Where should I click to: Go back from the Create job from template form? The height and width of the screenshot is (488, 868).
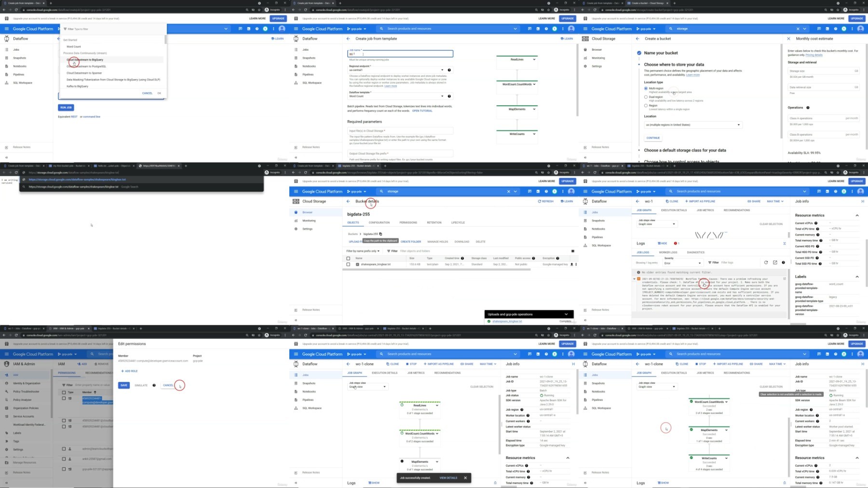tap(348, 39)
